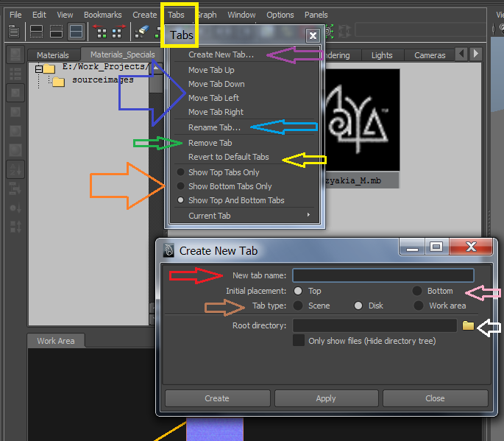Enable Only show files checkbox
This screenshot has height=441, width=504.
[299, 340]
